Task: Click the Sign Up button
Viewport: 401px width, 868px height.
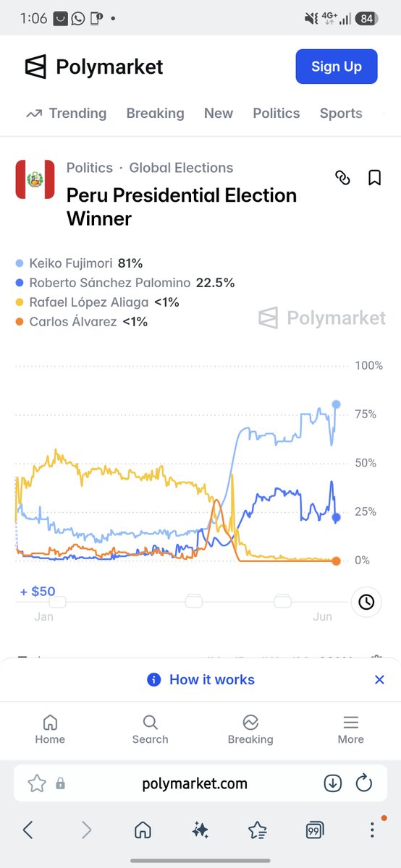Action: point(337,67)
